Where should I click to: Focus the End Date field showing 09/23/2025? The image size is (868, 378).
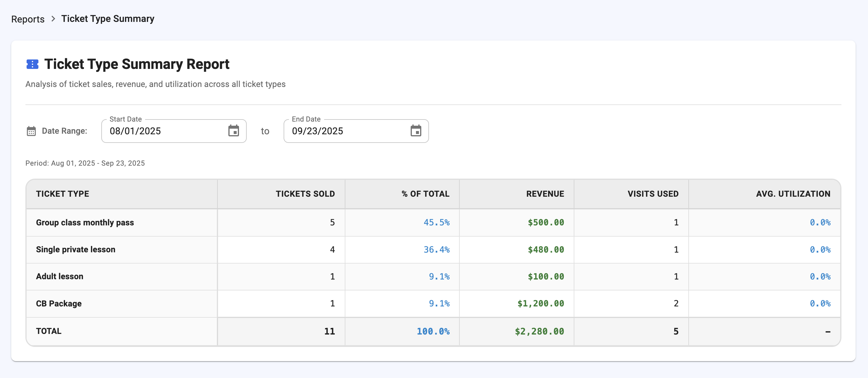pos(356,131)
